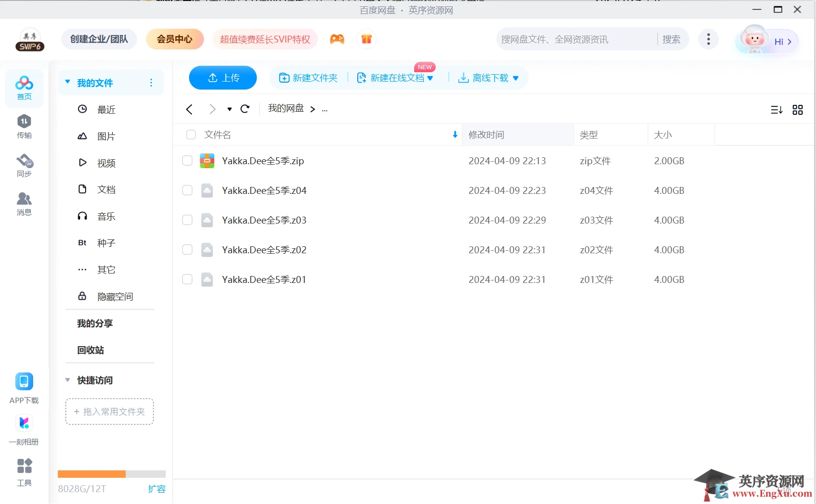Click the storage usage progress bar

click(112, 474)
